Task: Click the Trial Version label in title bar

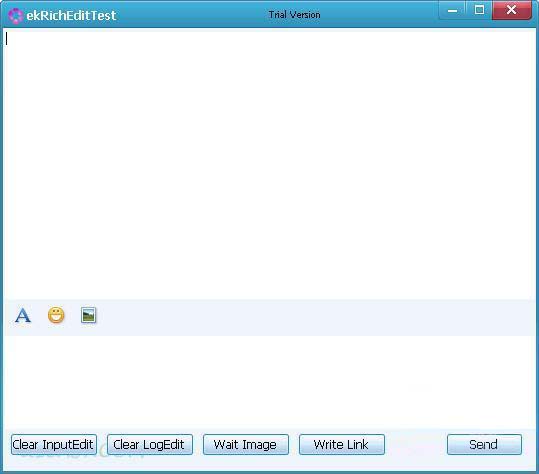Action: point(294,15)
